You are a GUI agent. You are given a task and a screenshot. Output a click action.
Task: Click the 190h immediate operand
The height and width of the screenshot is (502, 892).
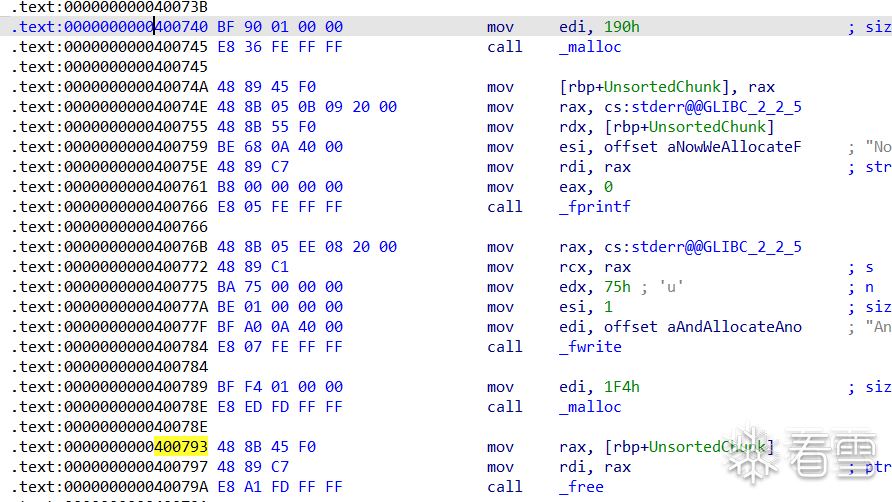point(622,27)
